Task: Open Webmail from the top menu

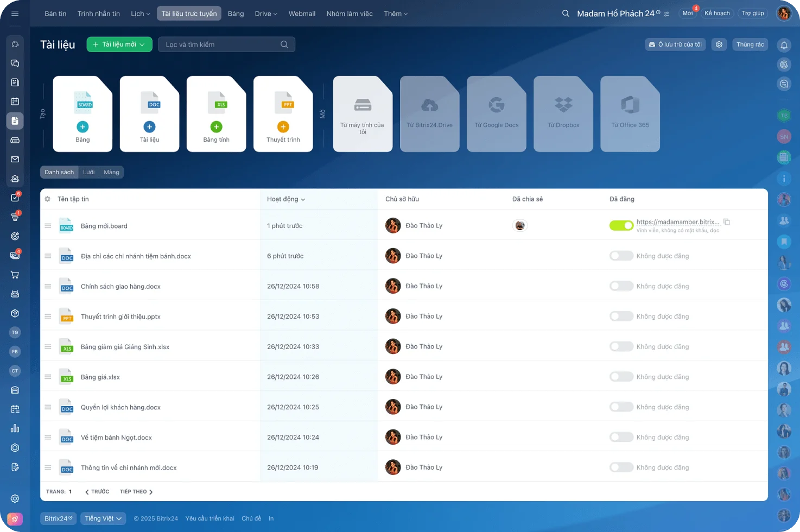Action: (302, 14)
